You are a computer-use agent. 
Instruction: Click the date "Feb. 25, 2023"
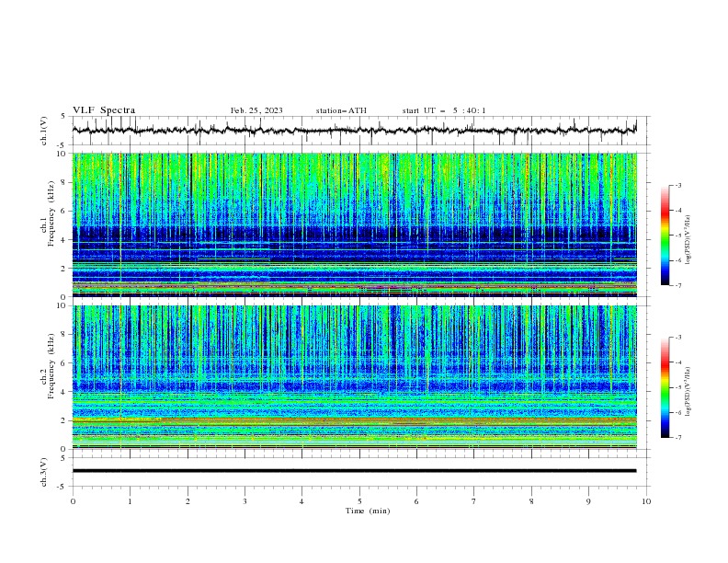coord(256,110)
